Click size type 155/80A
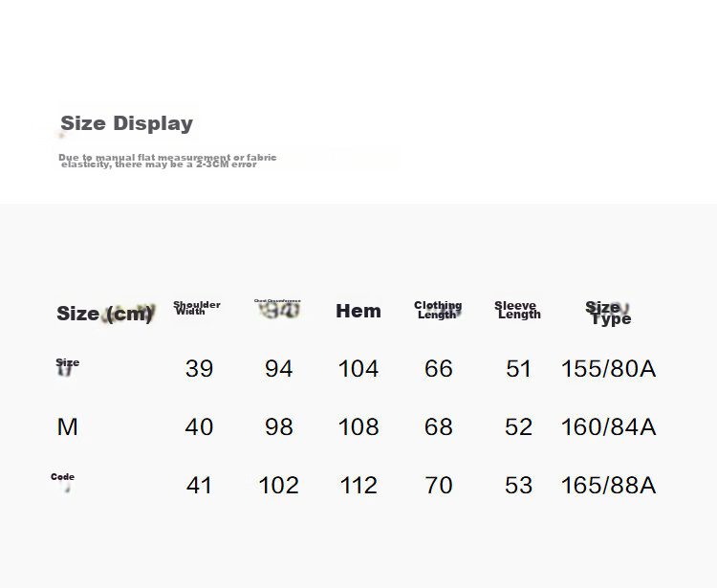The height and width of the screenshot is (588, 717). (x=608, y=368)
